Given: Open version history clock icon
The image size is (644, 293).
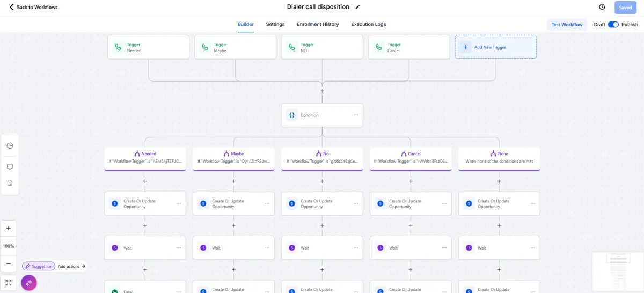Looking at the screenshot, I should tap(602, 8).
